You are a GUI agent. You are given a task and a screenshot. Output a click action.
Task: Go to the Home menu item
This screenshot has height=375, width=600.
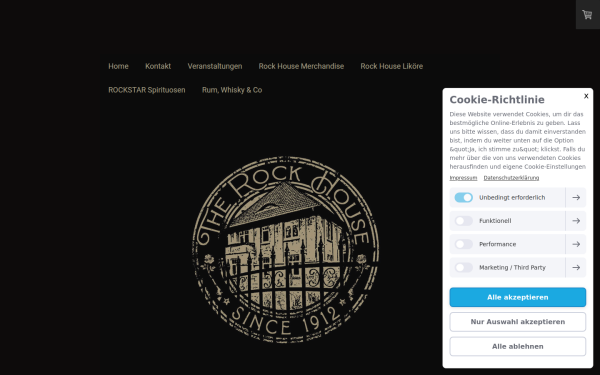pos(118,66)
